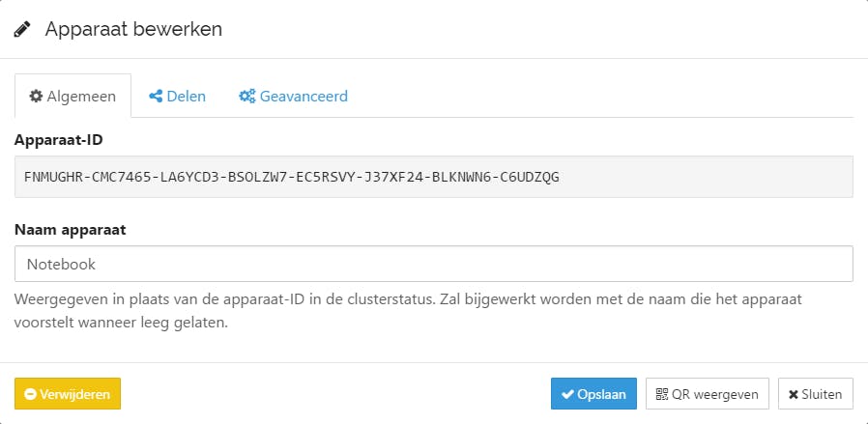This screenshot has height=424, width=868.
Task: Click the QR code icon
Action: pos(661,394)
